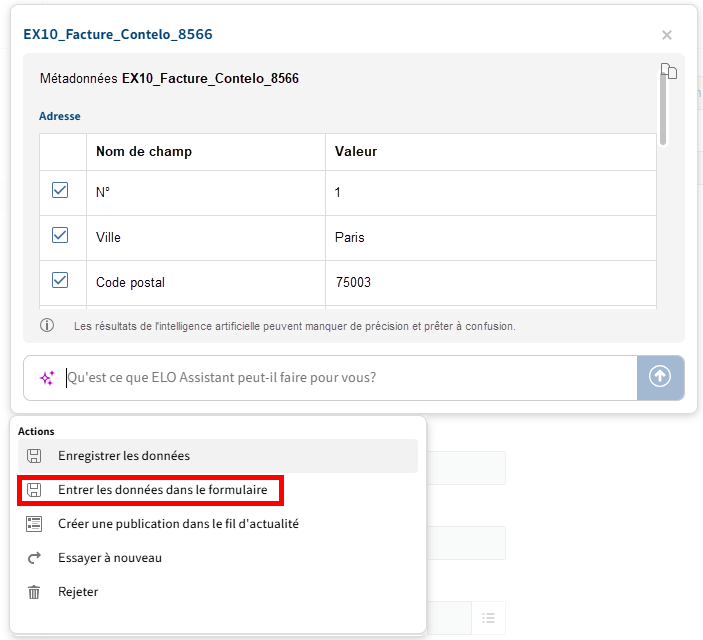703x640 pixels.
Task: Select the value cell Paris
Action: point(491,238)
